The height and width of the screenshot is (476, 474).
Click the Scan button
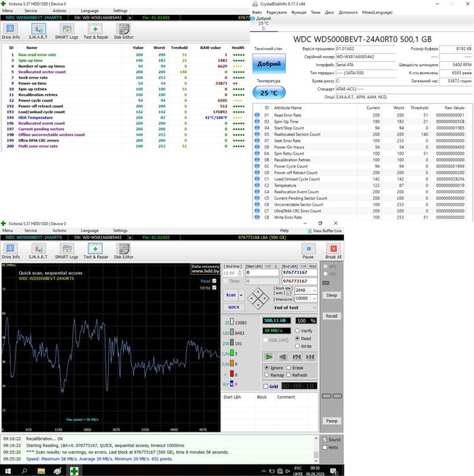click(x=231, y=295)
